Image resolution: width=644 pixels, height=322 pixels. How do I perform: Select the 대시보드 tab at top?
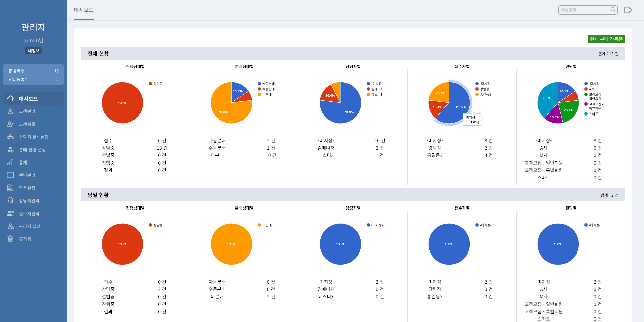84,10
